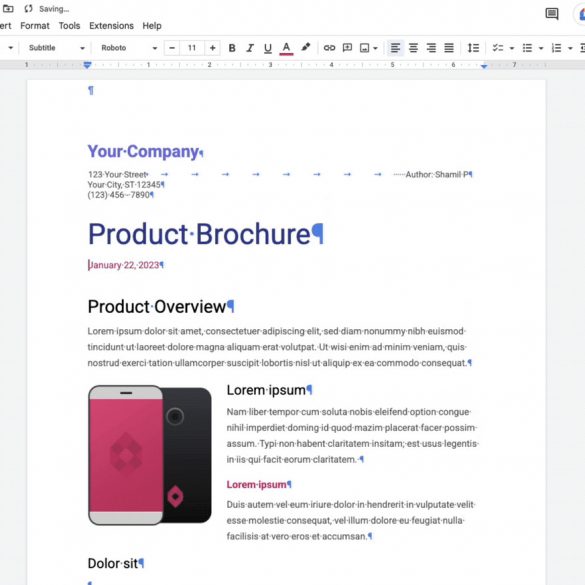
Task: Toggle bold formatting
Action: [232, 48]
